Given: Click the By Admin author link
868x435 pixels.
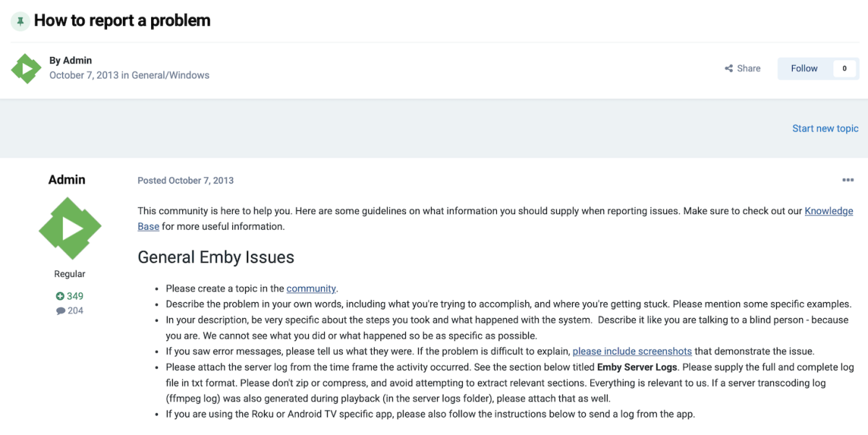Looking at the screenshot, I should [x=72, y=60].
